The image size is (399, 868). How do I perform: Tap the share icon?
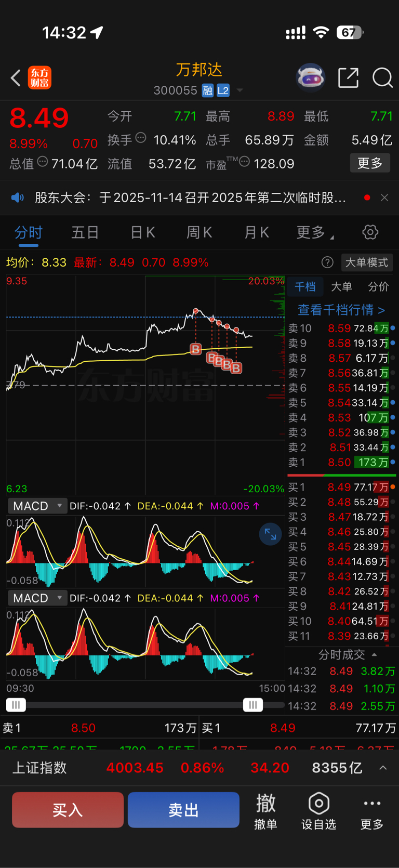348,78
